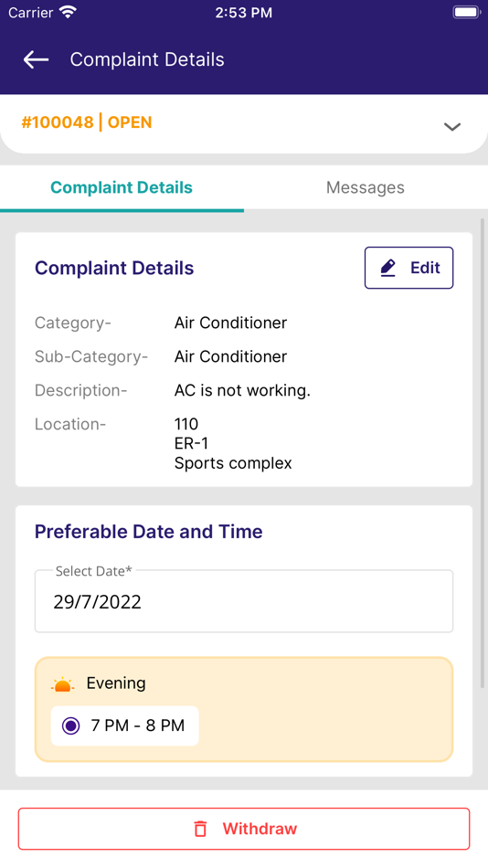This screenshot has width=488, height=868.
Task: Switch to the Messages tab
Action: (366, 187)
